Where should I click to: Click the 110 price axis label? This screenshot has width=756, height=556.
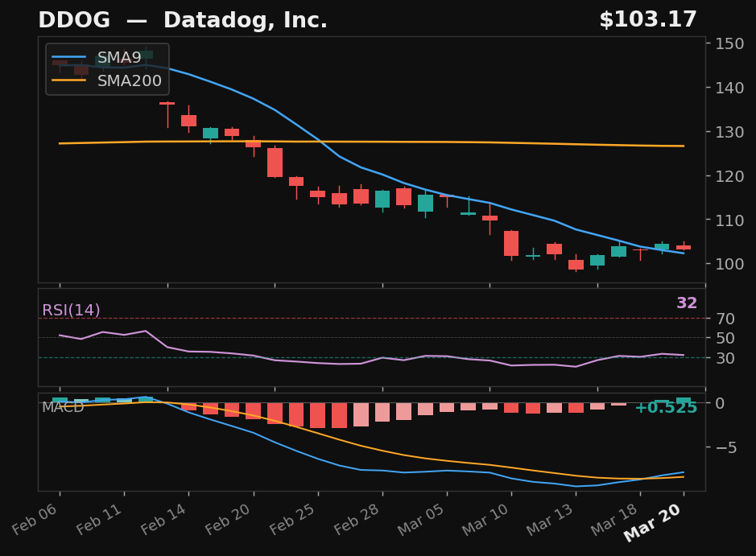point(729,220)
